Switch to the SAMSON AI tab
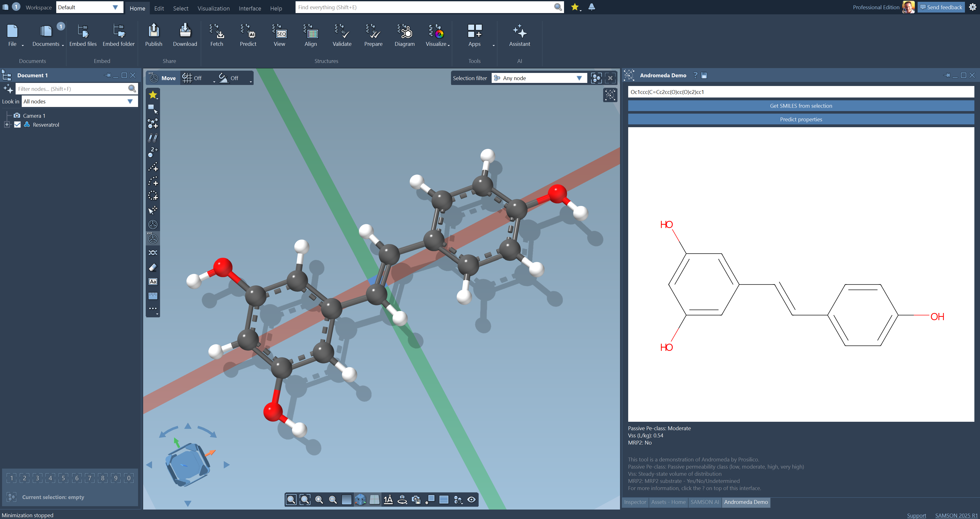 tap(705, 502)
